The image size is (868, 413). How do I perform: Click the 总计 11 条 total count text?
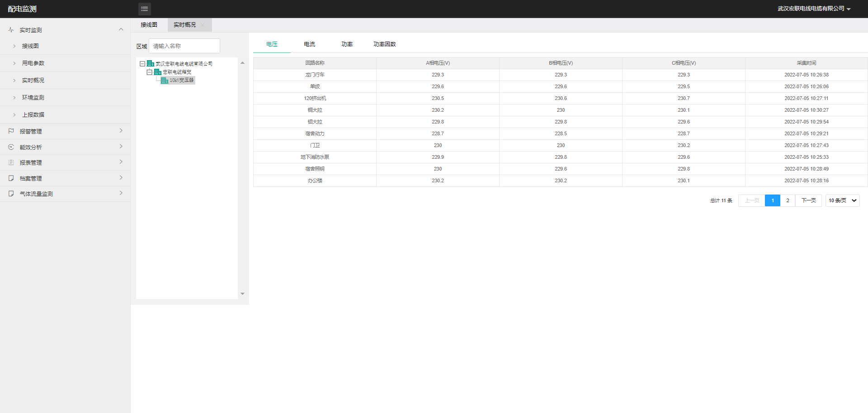click(x=721, y=200)
